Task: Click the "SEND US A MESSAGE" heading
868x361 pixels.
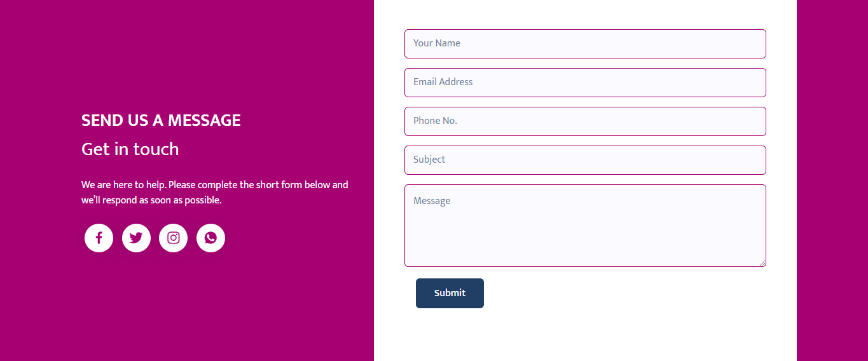Action: coord(161,120)
